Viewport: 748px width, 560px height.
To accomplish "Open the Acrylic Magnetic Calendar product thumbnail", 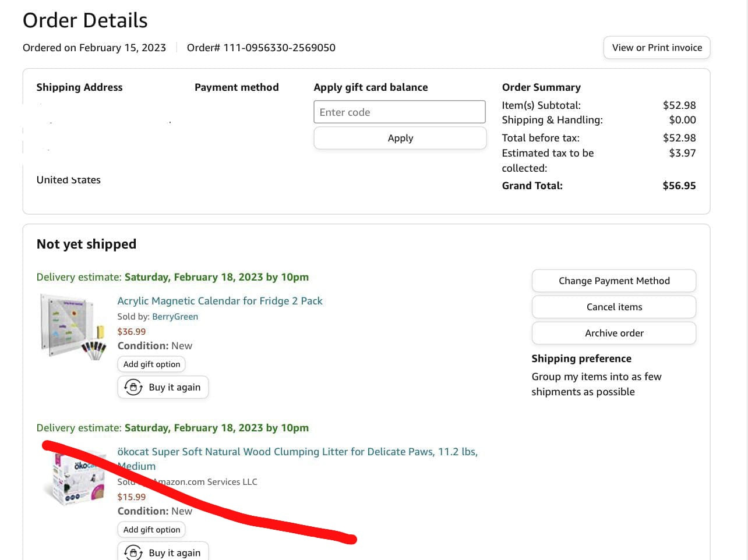I will click(x=73, y=326).
